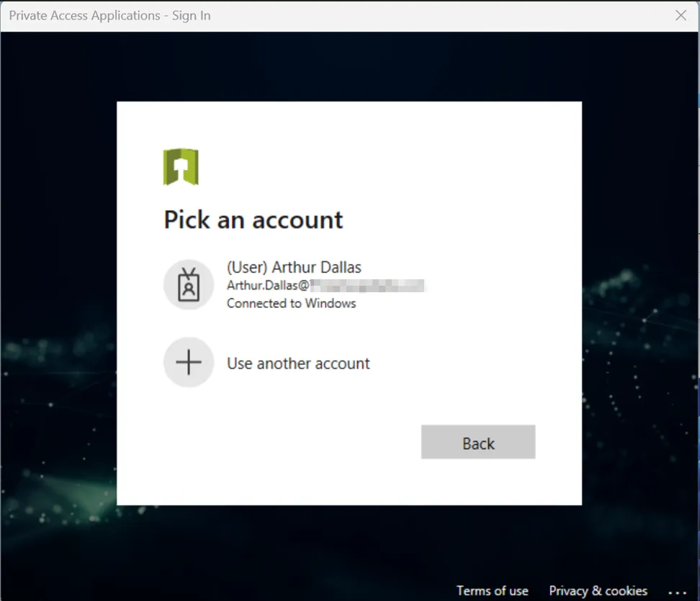Click the Arthur.Dallas@ email address
Image resolution: width=700 pixels, height=601 pixels.
point(326,286)
